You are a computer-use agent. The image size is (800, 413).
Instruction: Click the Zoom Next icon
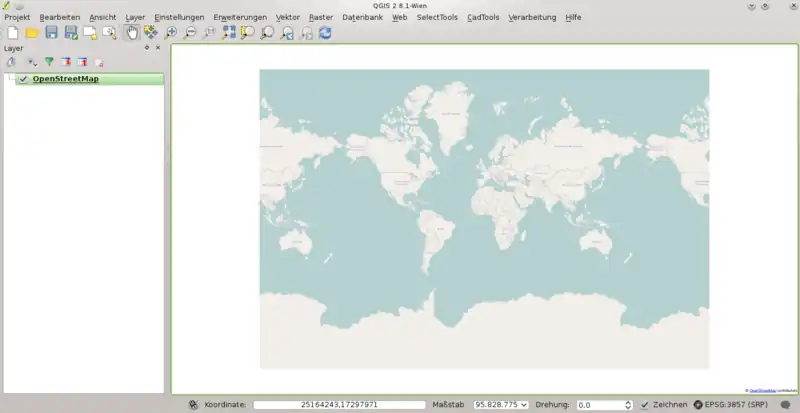pos(306,33)
